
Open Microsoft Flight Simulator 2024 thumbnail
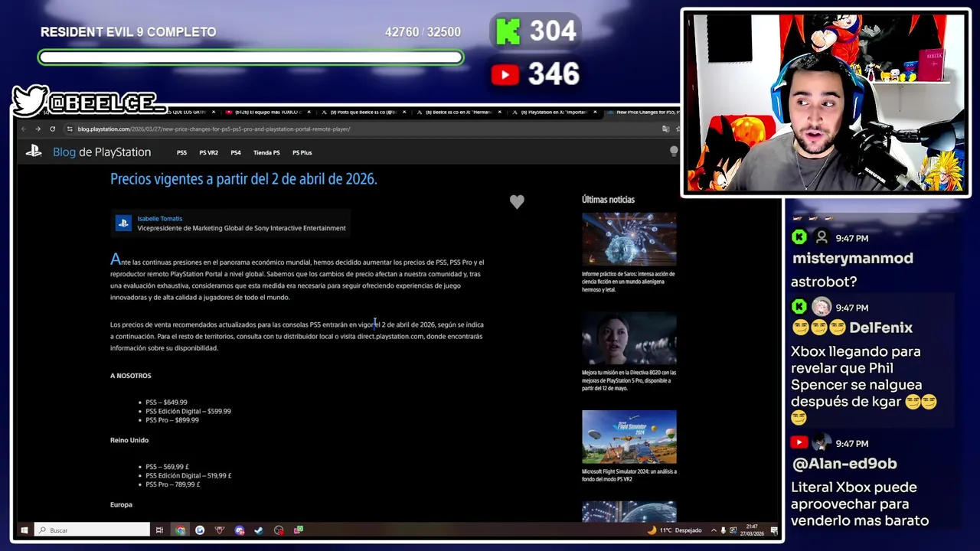pos(629,437)
